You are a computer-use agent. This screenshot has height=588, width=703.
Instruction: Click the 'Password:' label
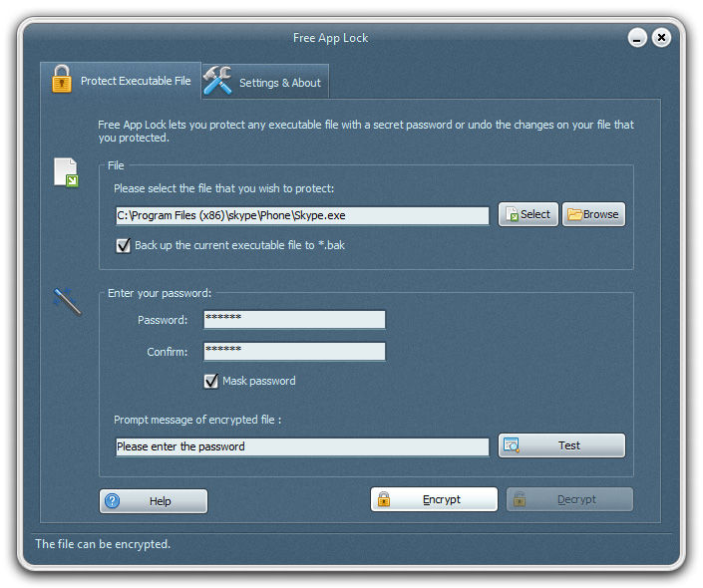pyautogui.click(x=163, y=320)
